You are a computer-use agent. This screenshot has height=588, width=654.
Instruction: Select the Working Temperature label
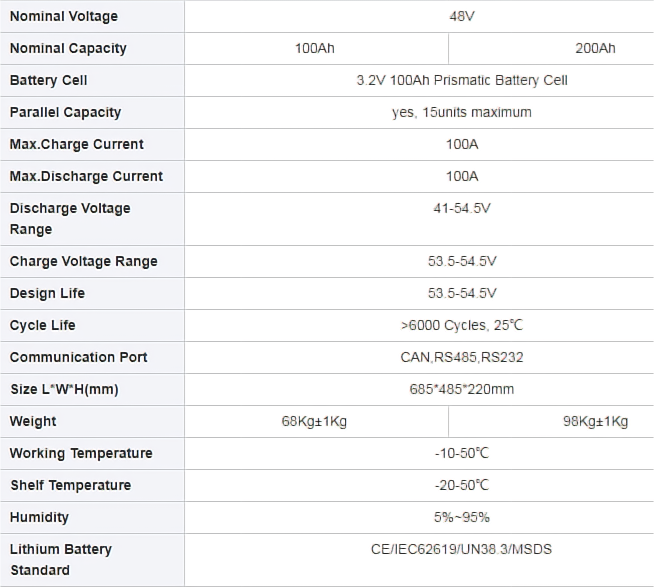(81, 453)
